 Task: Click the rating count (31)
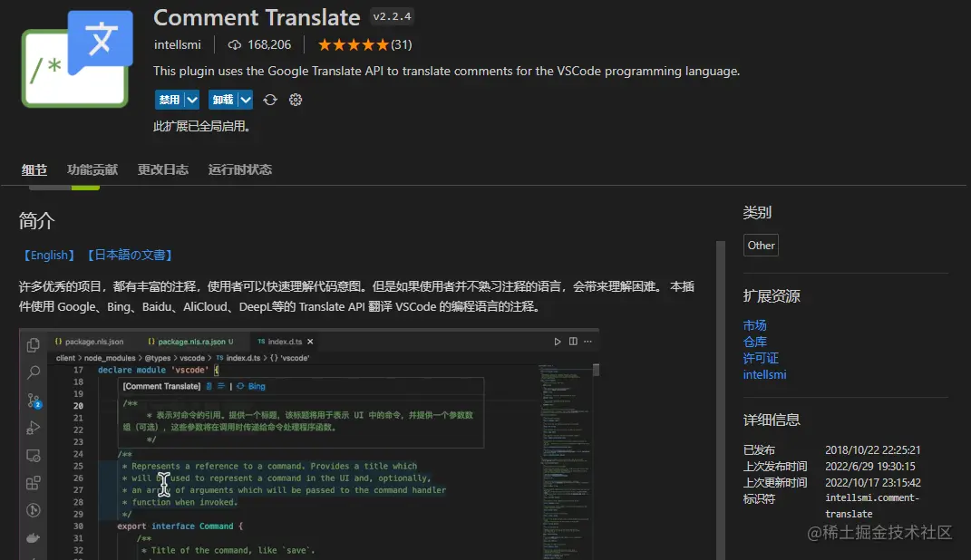click(402, 44)
